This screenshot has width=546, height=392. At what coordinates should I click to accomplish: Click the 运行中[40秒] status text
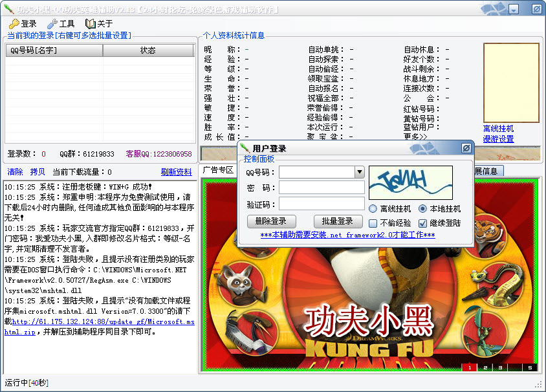pyautogui.click(x=27, y=383)
